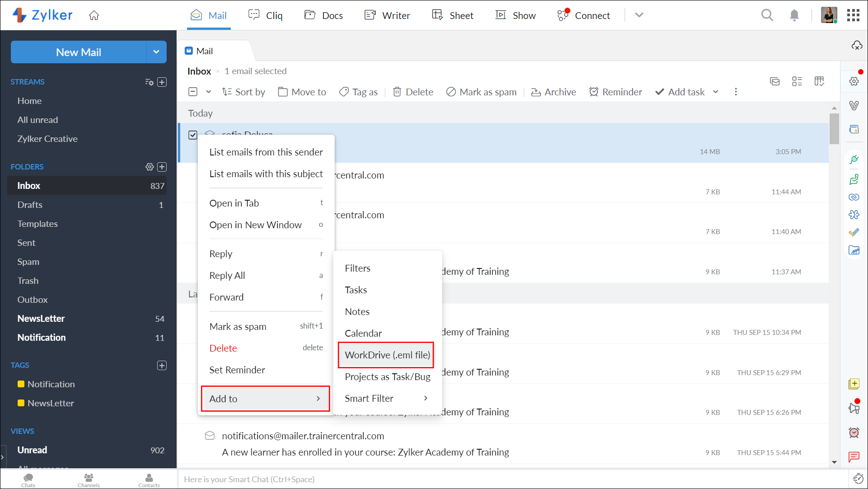Open the New Mail dropdown arrow

[x=156, y=52]
